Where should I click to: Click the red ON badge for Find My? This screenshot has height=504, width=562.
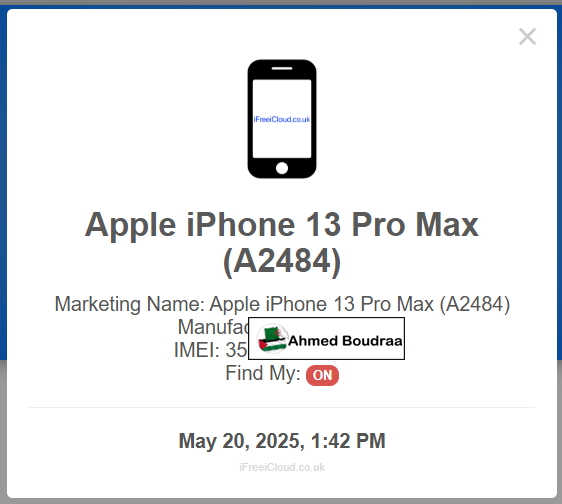(x=322, y=375)
